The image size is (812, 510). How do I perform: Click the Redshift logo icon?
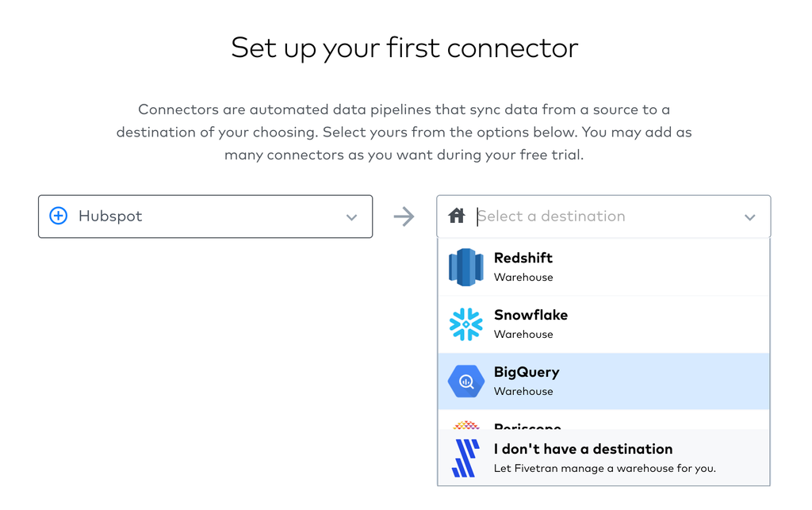point(466,267)
